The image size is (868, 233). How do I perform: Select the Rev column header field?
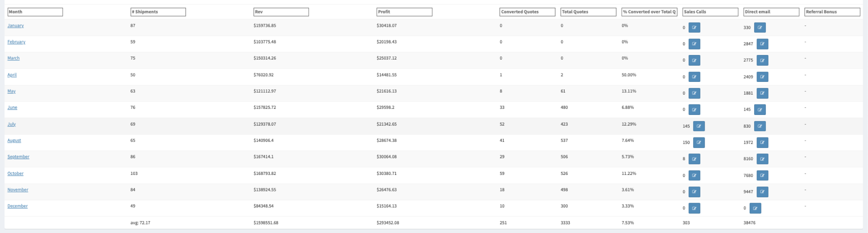(281, 12)
